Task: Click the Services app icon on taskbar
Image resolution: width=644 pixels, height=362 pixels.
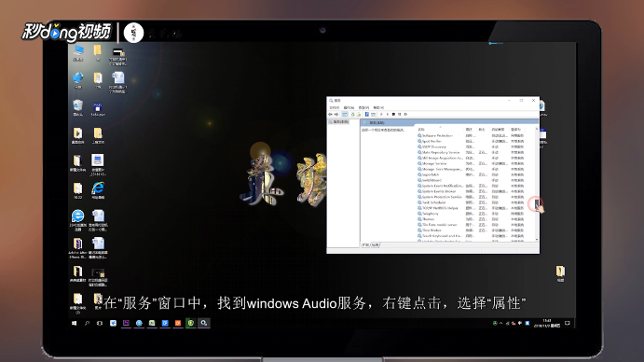Action: pyautogui.click(x=204, y=324)
